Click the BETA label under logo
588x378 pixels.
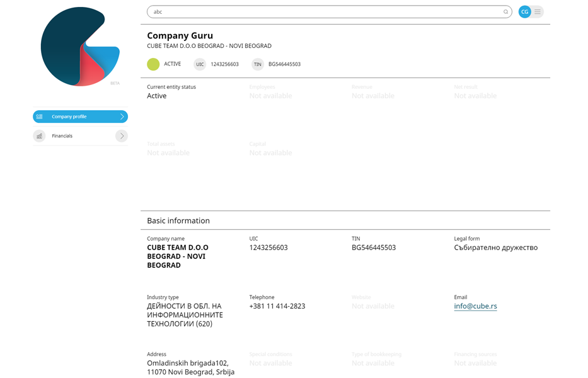[x=115, y=83]
